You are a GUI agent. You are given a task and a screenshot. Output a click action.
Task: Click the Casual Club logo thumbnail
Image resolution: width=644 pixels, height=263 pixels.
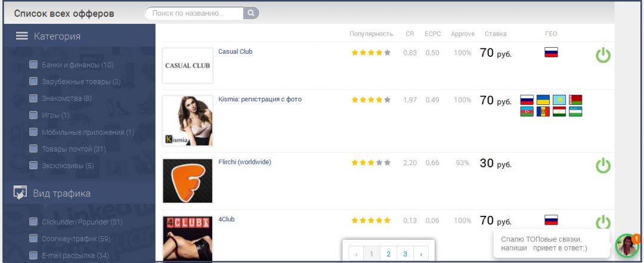(188, 66)
